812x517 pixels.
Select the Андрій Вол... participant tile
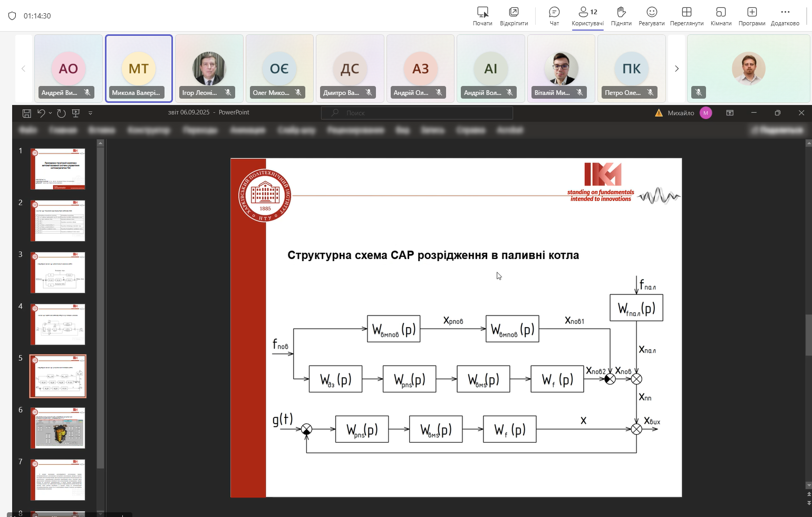coord(490,69)
